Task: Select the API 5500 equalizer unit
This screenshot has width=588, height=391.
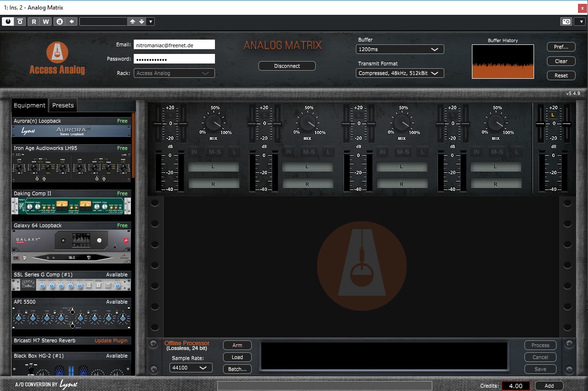Action: coord(71,314)
